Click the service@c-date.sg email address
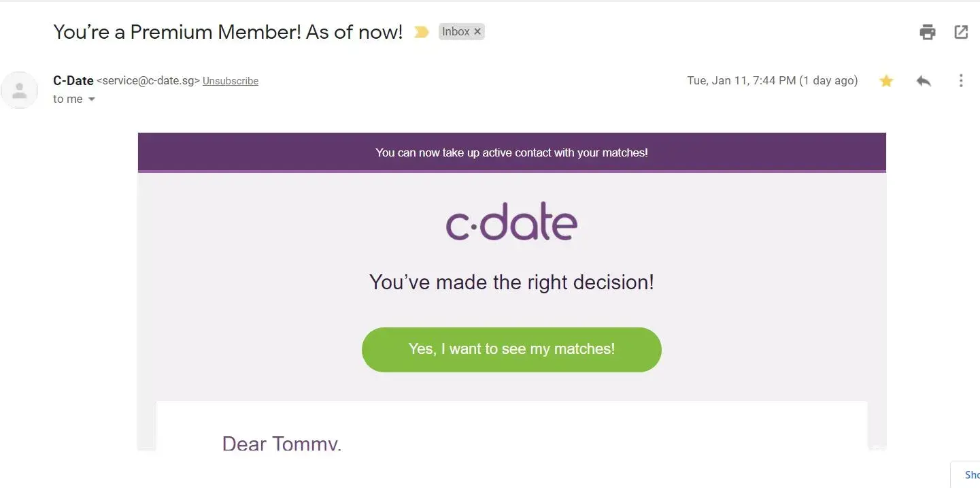 coord(148,81)
